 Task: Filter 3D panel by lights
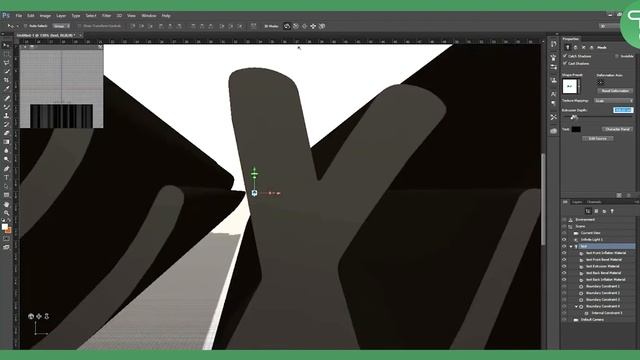(612, 211)
